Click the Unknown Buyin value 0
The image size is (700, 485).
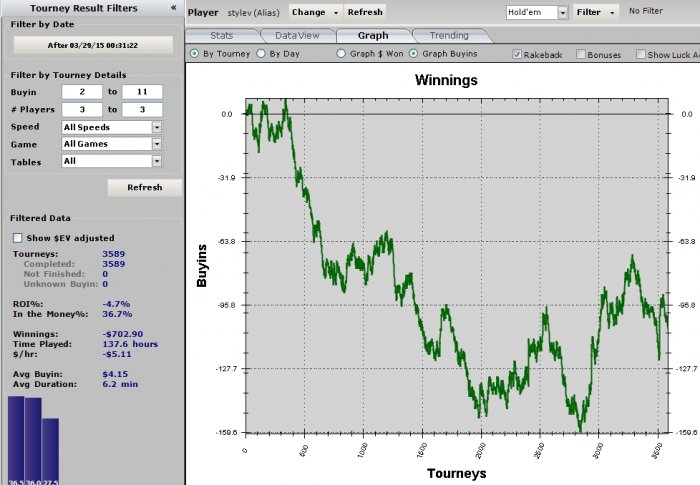click(x=105, y=284)
